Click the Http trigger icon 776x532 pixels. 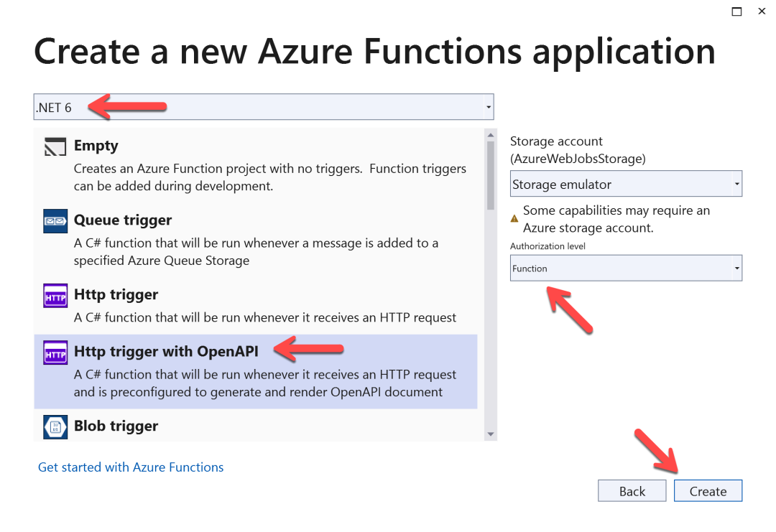coord(55,296)
